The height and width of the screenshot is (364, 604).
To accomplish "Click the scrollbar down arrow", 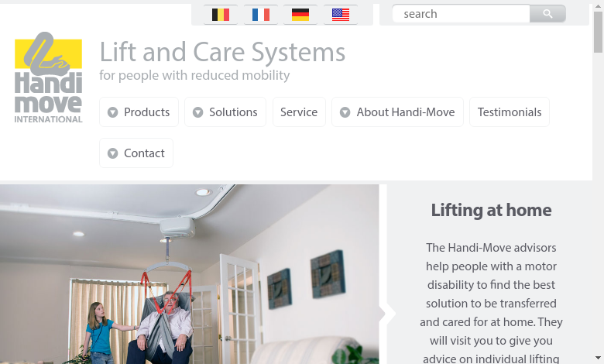I will pyautogui.click(x=598, y=358).
